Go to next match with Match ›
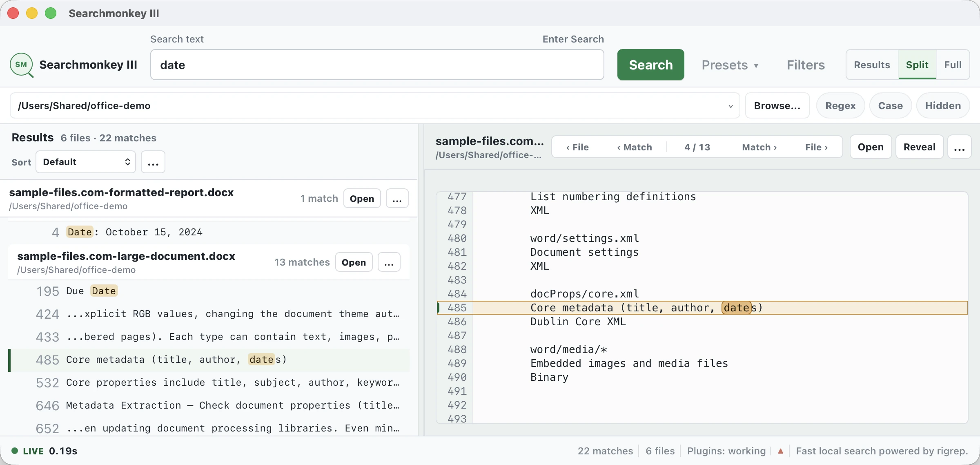 tap(759, 147)
